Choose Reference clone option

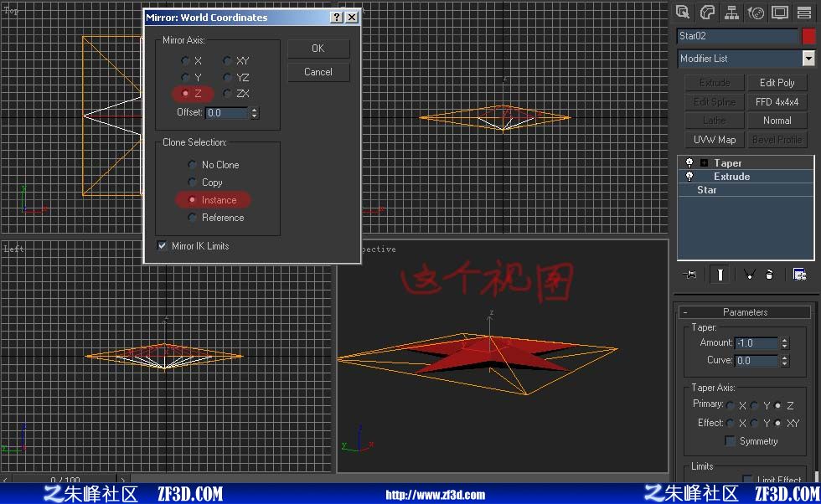(192, 217)
